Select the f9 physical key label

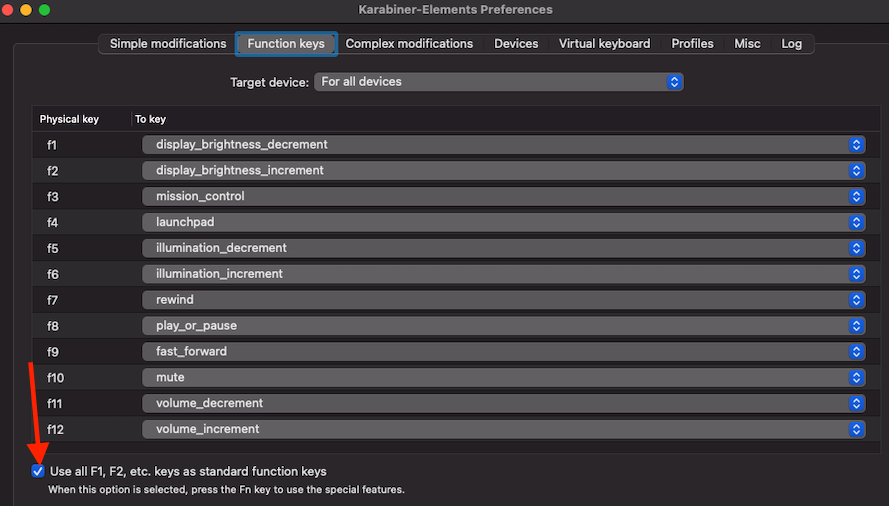52,352
